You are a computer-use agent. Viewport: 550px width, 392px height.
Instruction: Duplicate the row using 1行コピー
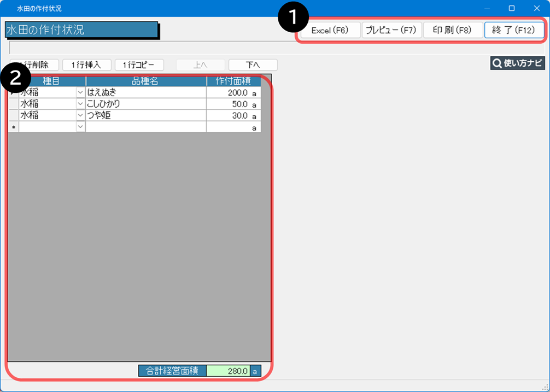coord(139,65)
